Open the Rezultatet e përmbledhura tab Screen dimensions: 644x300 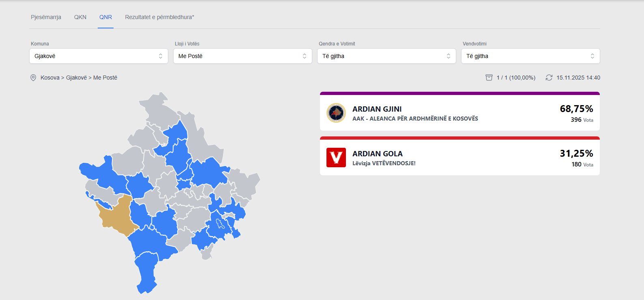(x=159, y=17)
